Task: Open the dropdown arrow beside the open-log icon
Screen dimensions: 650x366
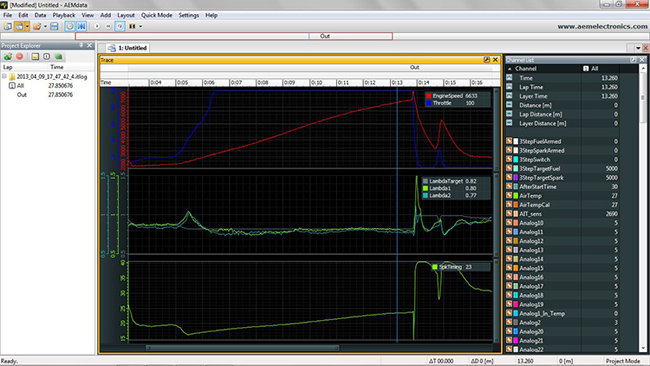Action: (45, 26)
